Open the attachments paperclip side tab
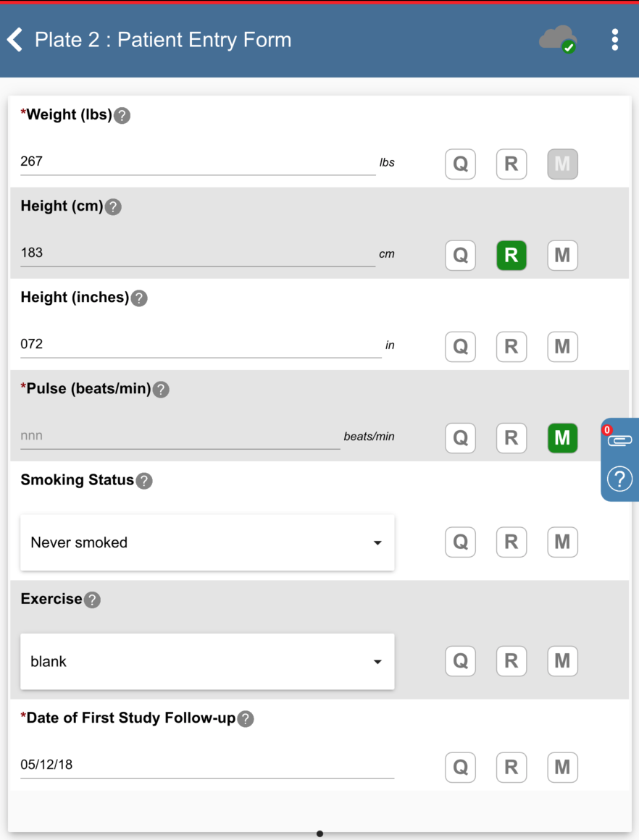Image resolution: width=639 pixels, height=840 pixels. click(619, 440)
